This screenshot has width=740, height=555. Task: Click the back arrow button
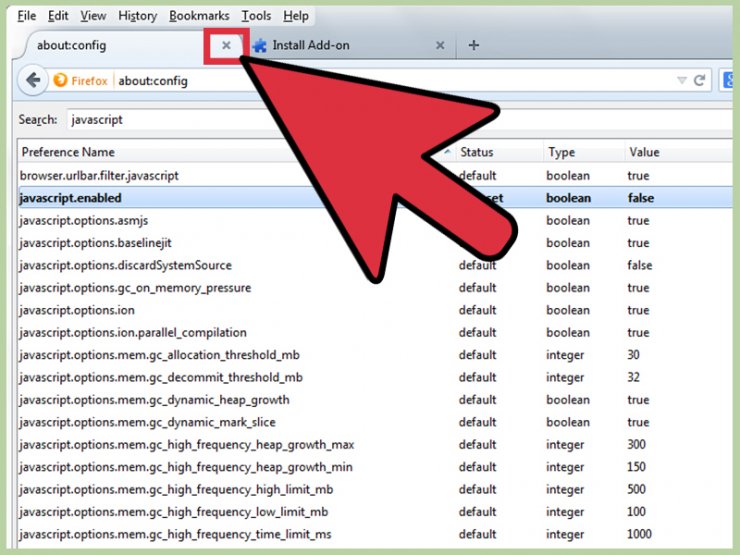pos(33,81)
